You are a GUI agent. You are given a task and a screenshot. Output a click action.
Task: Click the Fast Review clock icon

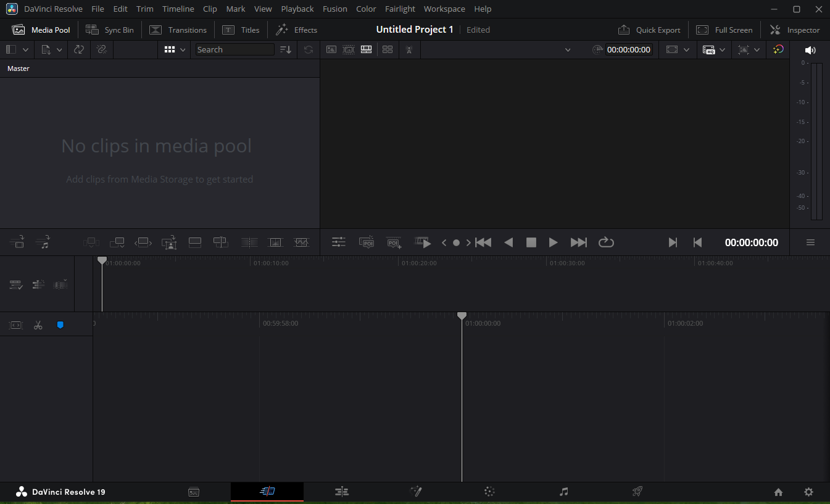[x=597, y=49]
